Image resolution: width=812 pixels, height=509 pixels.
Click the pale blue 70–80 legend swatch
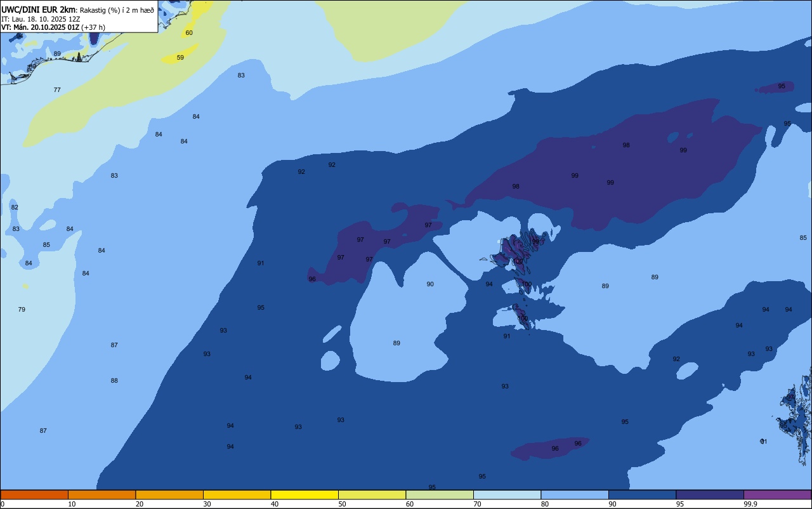coord(507,494)
